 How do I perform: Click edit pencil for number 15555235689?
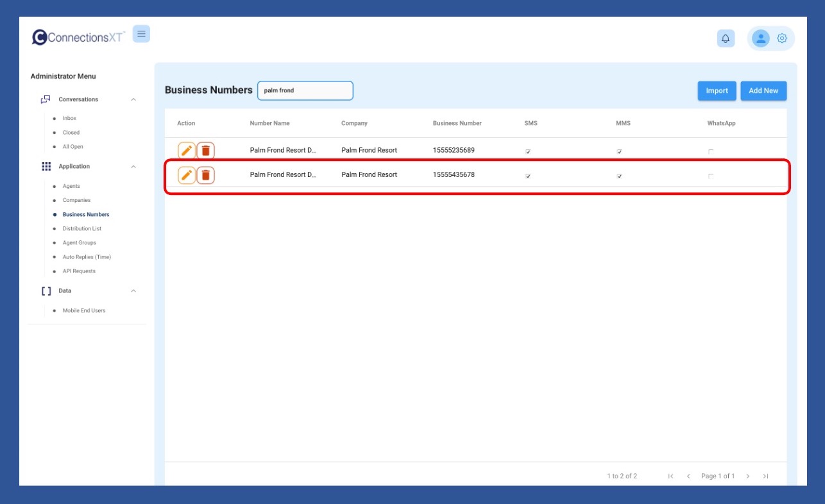point(186,151)
